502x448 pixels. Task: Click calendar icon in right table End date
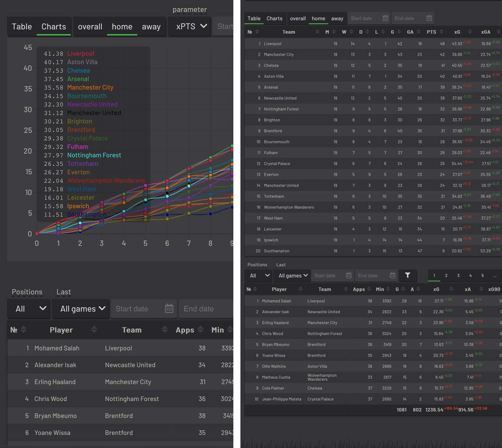[429, 18]
